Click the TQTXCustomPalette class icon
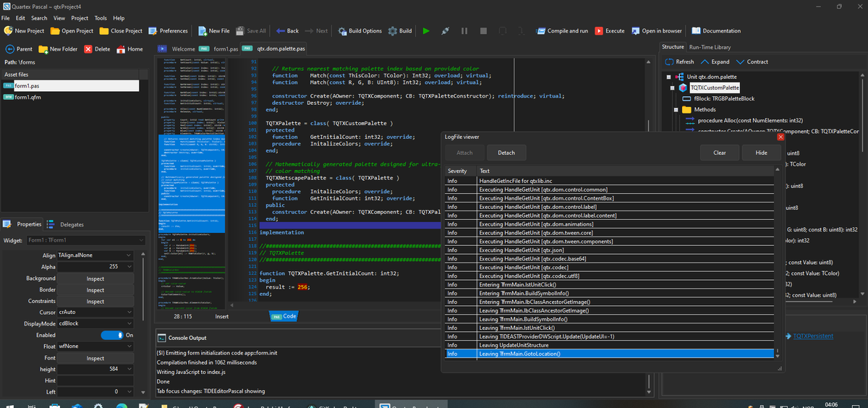 [x=684, y=88]
